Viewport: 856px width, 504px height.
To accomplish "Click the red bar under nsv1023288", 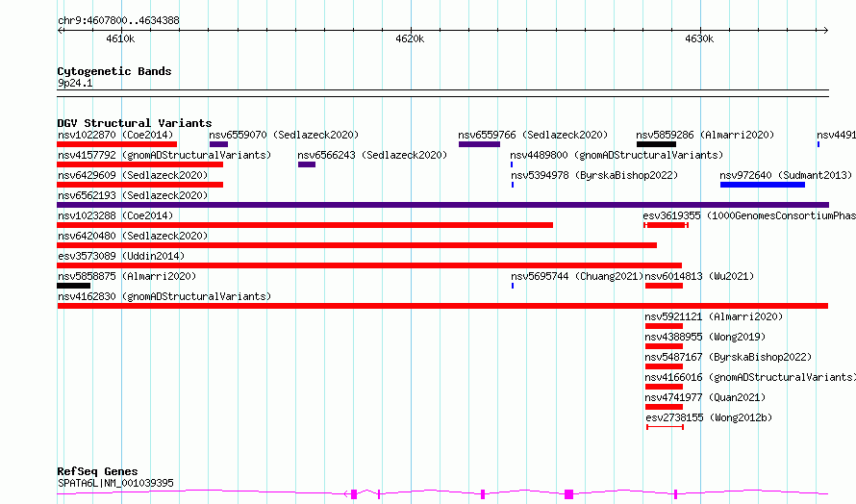I will click(305, 225).
